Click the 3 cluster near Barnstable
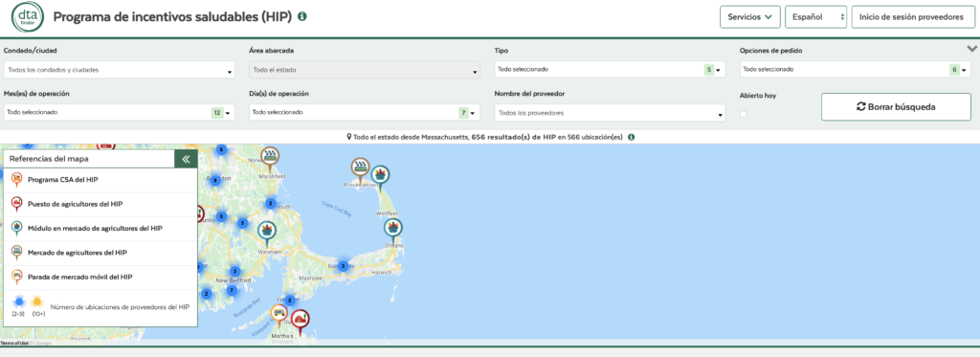 tap(343, 266)
